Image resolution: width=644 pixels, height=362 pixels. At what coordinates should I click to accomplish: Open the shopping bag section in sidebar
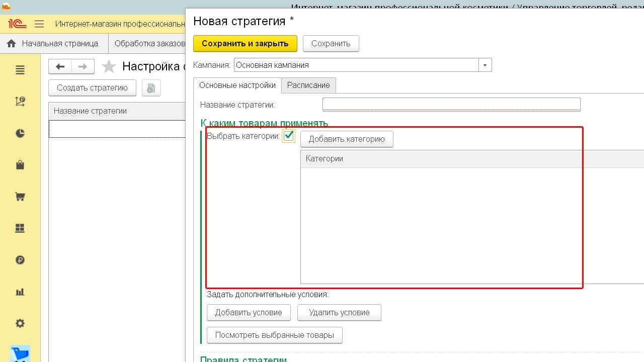tap(20, 165)
